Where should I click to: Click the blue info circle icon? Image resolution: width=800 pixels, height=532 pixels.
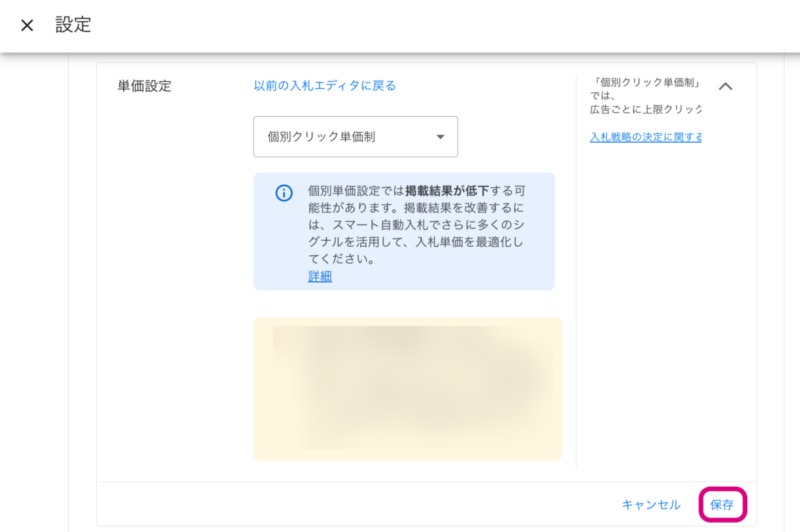click(284, 193)
